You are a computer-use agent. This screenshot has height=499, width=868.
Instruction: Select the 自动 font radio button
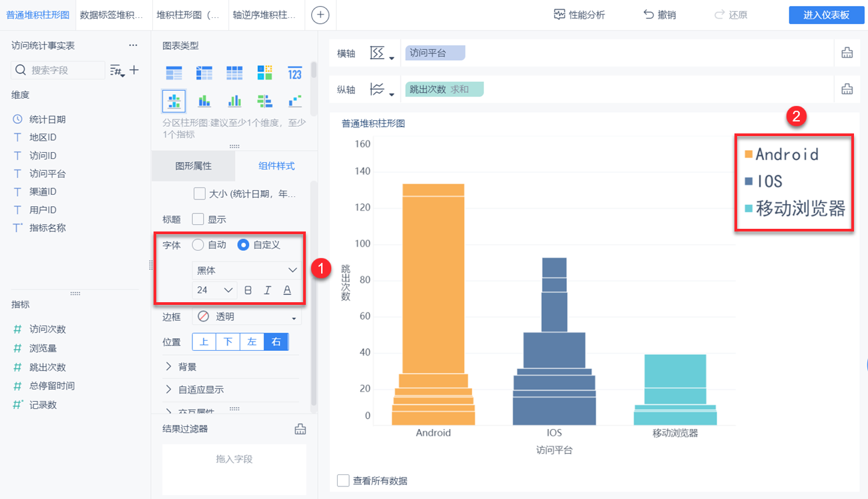198,245
